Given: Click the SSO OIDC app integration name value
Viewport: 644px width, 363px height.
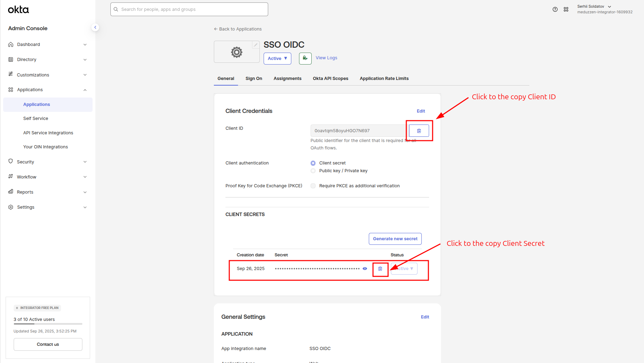Looking at the screenshot, I should click(320, 349).
